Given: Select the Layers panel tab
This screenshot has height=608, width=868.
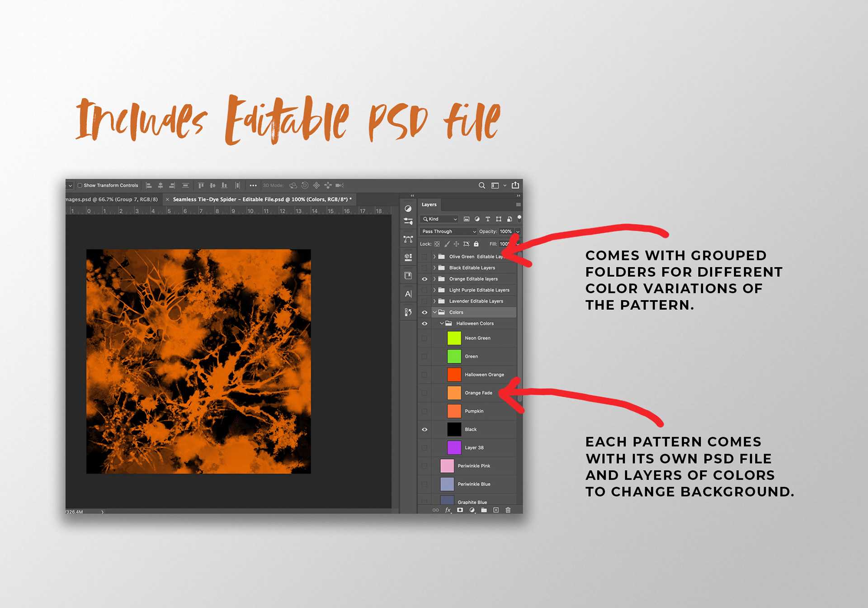Looking at the screenshot, I should tap(429, 204).
